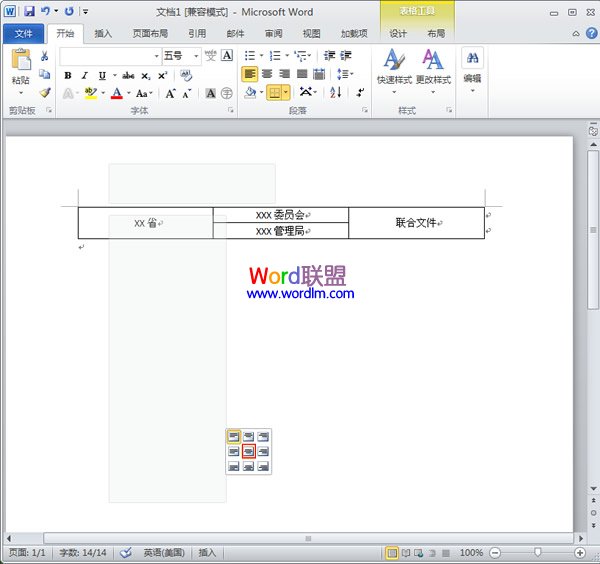Shrink font size with the smaller A
The width and height of the screenshot is (600, 564).
[x=187, y=93]
